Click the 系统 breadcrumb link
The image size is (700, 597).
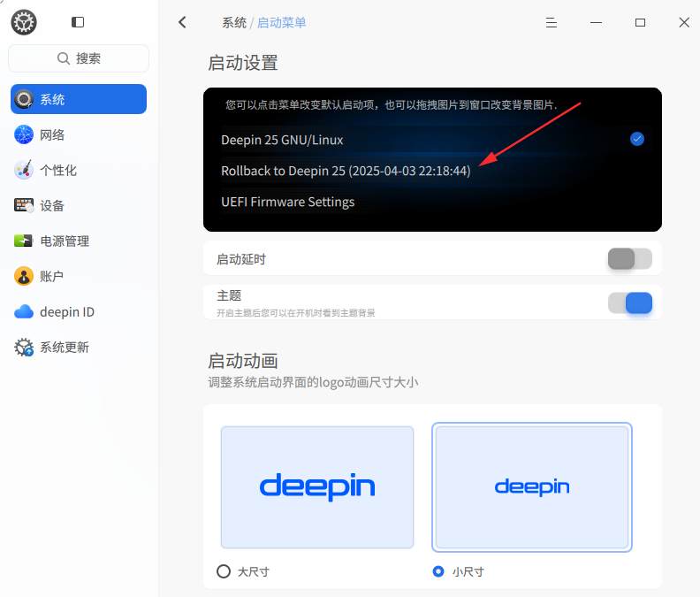click(x=234, y=22)
